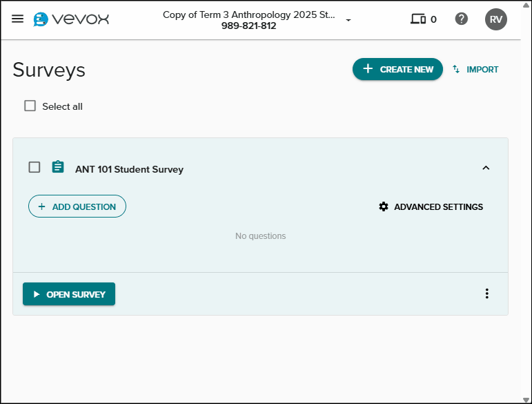
Task: Click the Surveys page heading
Action: point(49,70)
